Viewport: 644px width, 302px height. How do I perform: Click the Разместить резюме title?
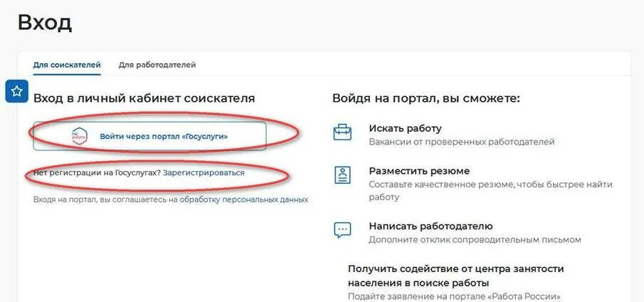click(x=419, y=171)
